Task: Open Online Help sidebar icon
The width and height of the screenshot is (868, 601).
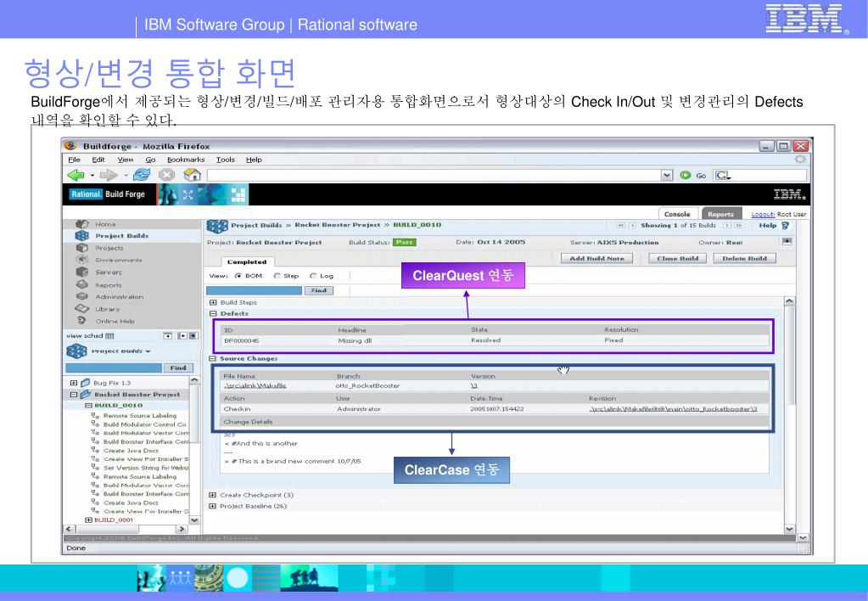Action: [82, 321]
